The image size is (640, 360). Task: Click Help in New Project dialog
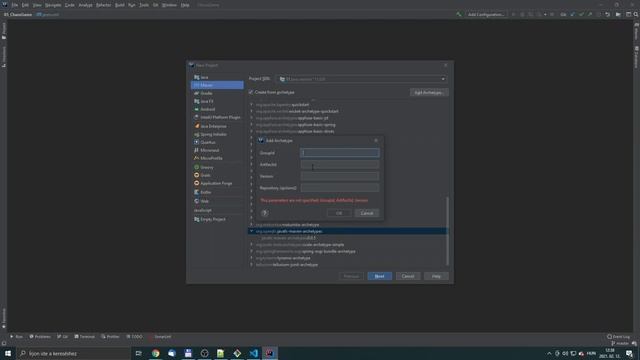coord(436,276)
